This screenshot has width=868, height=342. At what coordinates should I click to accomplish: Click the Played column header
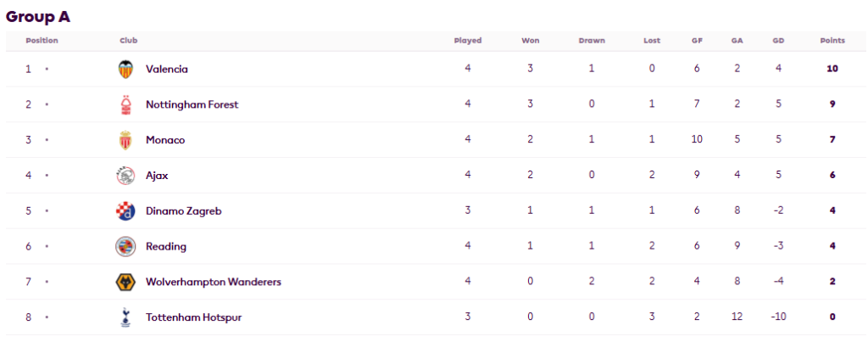click(468, 41)
